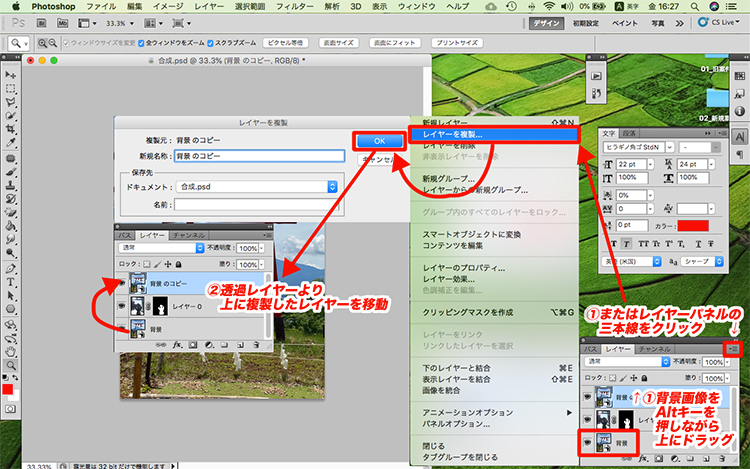Hide 背景 のコピー layer in the panel under the dialog

pos(122,283)
